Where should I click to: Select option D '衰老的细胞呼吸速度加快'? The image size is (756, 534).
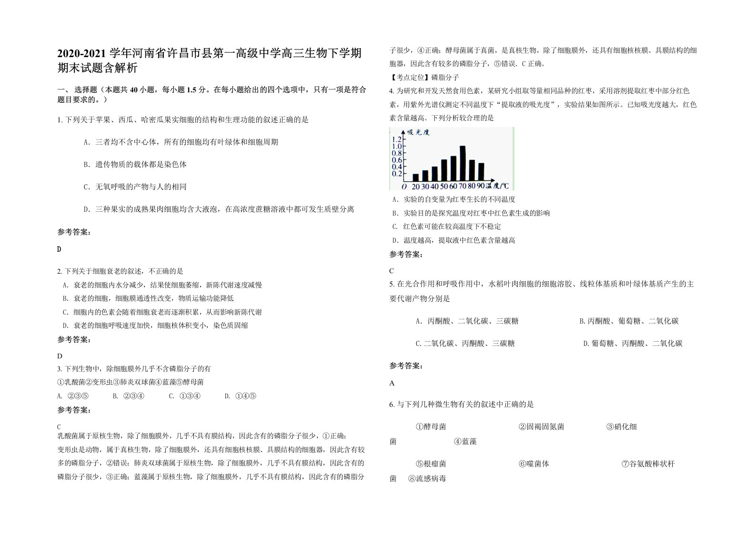[x=155, y=326]
